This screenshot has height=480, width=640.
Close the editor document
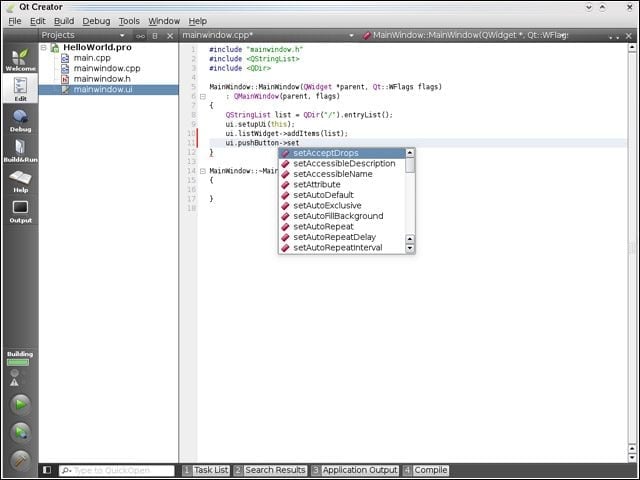point(629,36)
